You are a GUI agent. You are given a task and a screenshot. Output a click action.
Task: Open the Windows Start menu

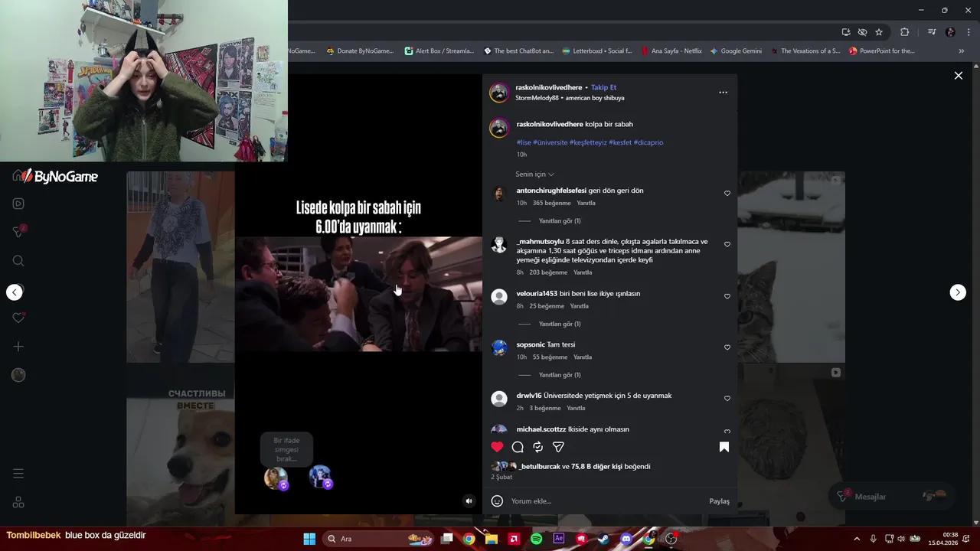point(309,539)
